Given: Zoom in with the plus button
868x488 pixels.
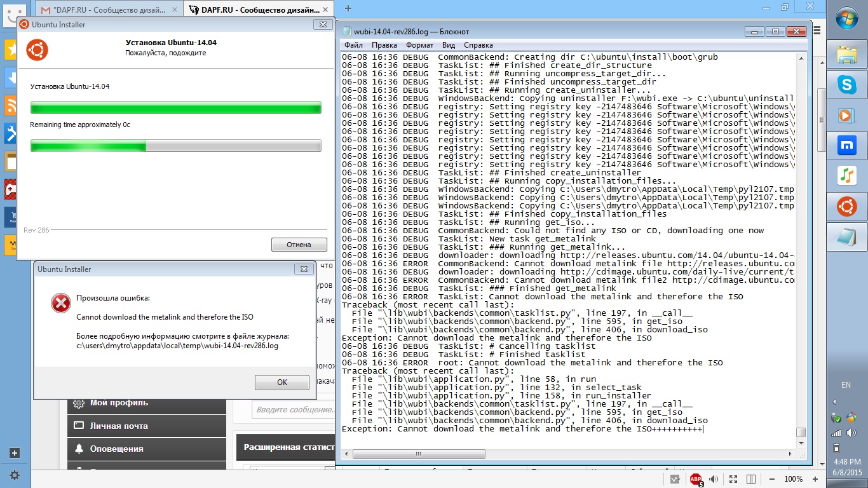Looking at the screenshot, I should point(814,479).
